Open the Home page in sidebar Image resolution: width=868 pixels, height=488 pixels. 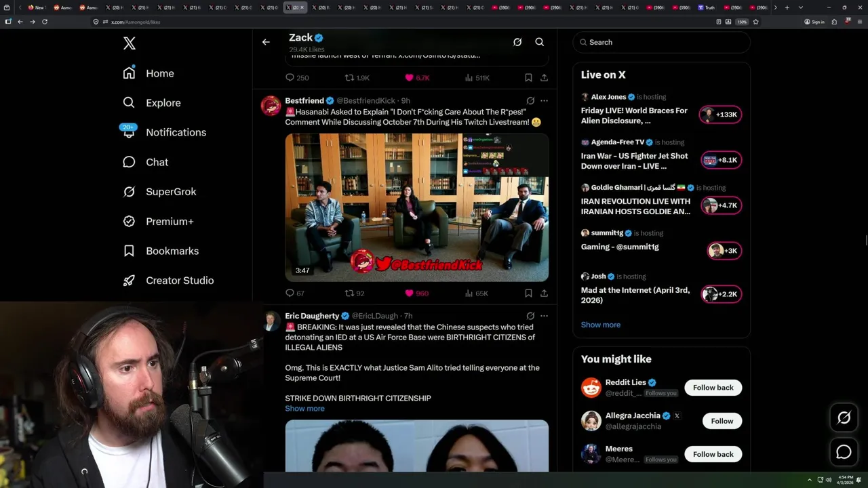point(149,73)
